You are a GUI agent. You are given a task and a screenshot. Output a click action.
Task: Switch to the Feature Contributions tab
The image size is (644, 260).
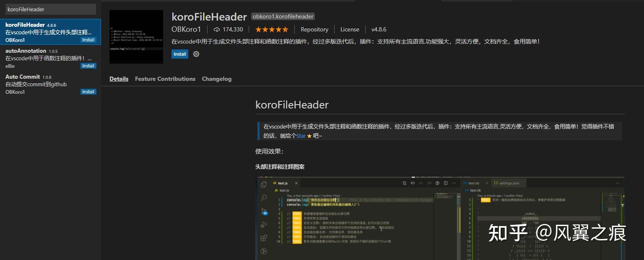click(x=165, y=79)
